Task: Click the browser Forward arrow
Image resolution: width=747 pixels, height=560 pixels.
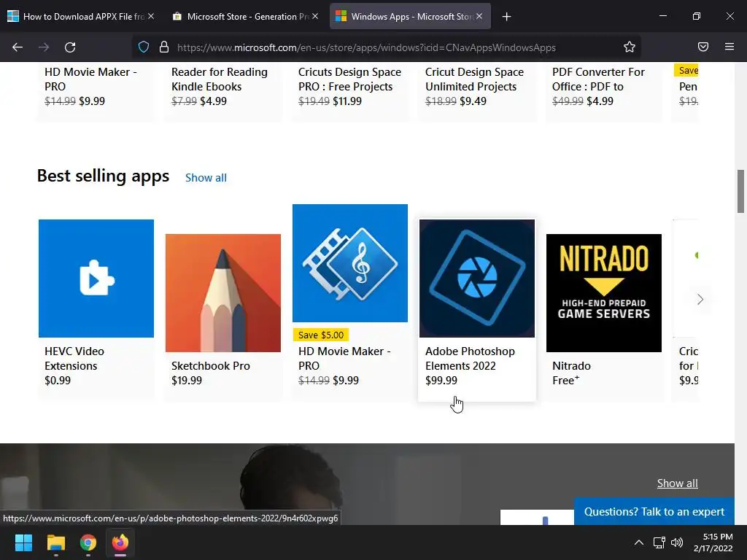Action: [44, 47]
